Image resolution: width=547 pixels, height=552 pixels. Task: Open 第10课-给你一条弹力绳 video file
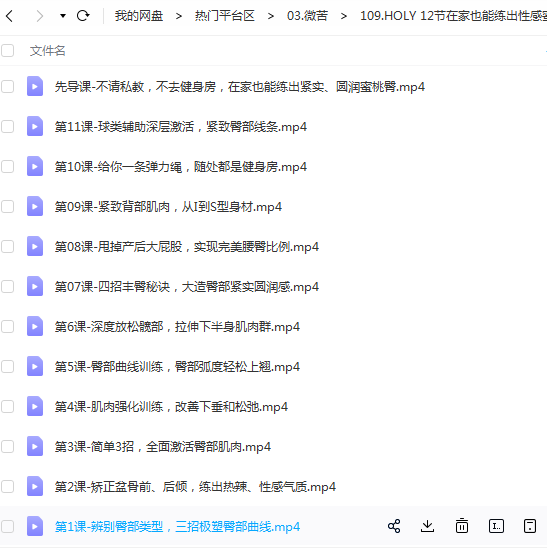tap(181, 167)
